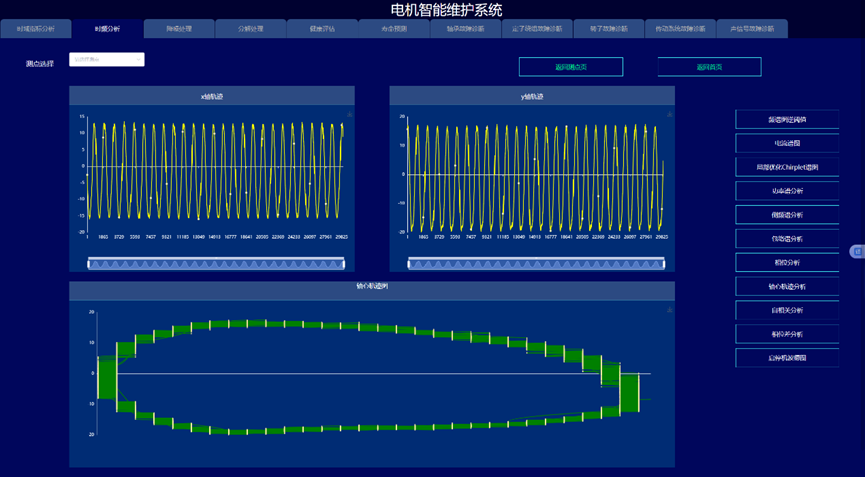Go to the 轴承故障诊断 tab

click(465, 29)
